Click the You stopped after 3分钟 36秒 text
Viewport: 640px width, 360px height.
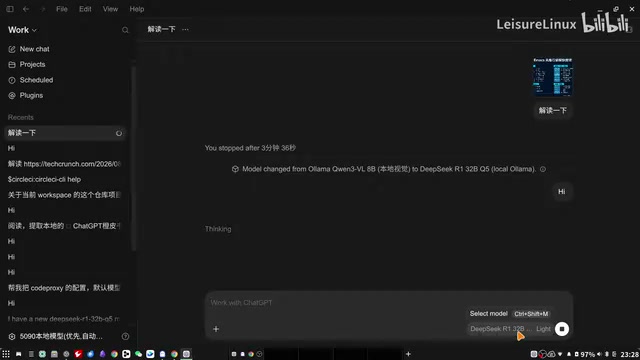(250, 148)
